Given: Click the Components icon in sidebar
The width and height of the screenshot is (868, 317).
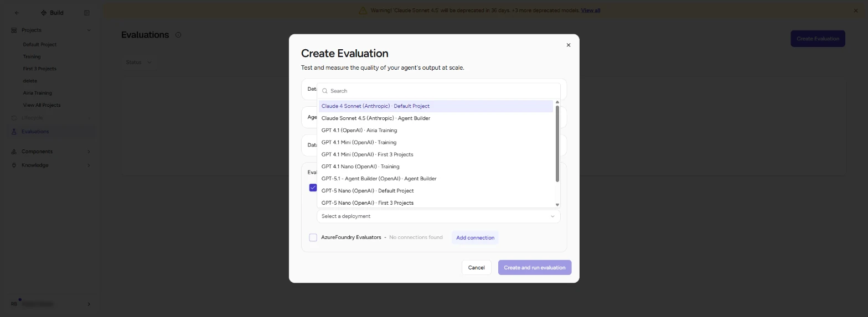Looking at the screenshot, I should pos(14,152).
